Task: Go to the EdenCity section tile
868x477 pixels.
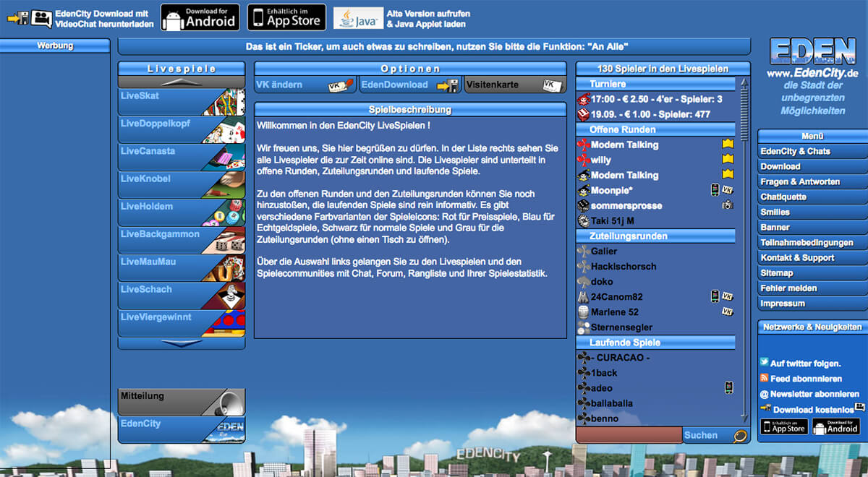Action: pyautogui.click(x=182, y=429)
